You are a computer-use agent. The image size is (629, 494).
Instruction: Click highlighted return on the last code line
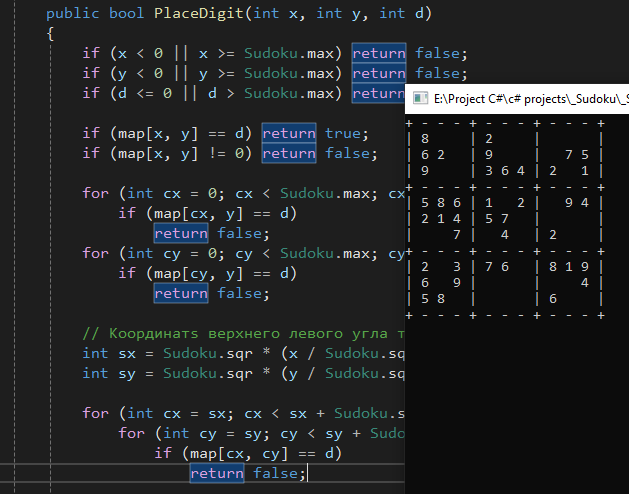point(217,474)
